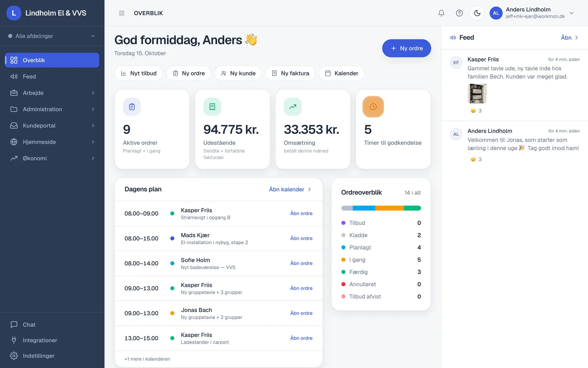The height and width of the screenshot is (368, 588).
Task: Click the Lindholm El & VVS logo avatar
Action: [x=14, y=13]
